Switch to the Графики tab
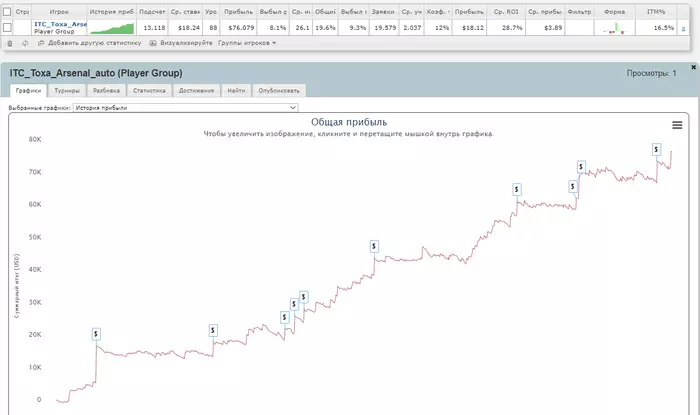 click(28, 91)
